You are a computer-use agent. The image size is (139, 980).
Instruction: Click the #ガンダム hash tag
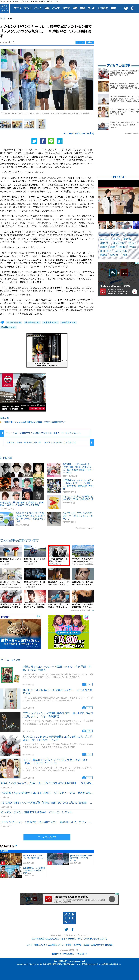click(x=116, y=239)
